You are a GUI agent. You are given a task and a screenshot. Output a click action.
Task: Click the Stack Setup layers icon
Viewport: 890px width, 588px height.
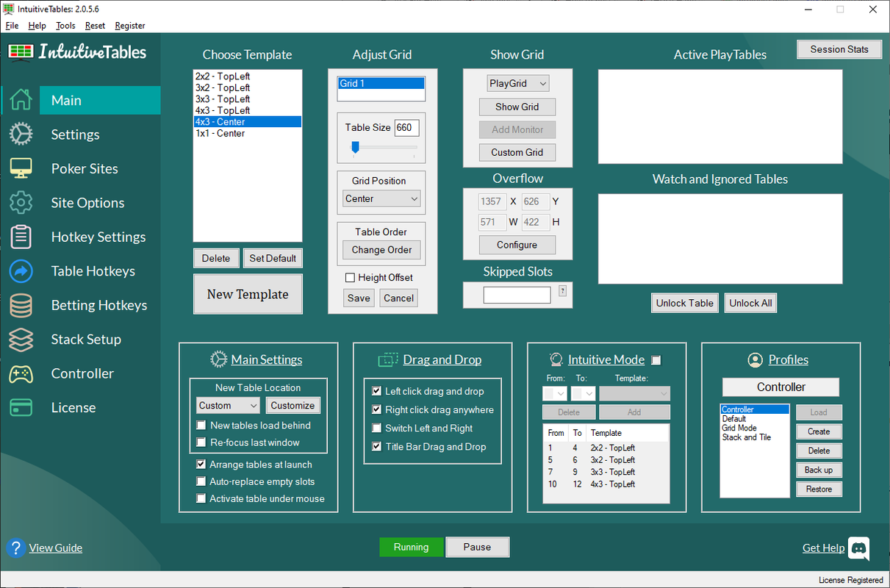pos(21,340)
